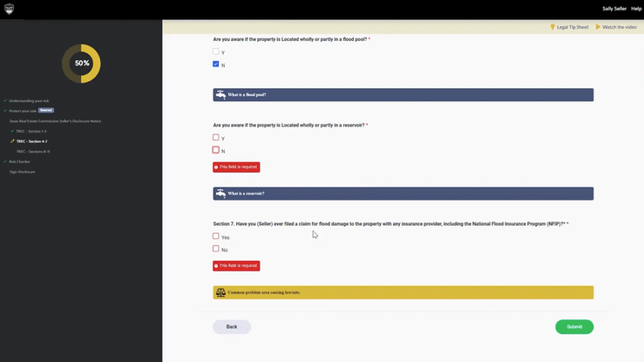Screen dimensions: 644x362
Task: Click the flood pool question text
Action: coord(290,39)
